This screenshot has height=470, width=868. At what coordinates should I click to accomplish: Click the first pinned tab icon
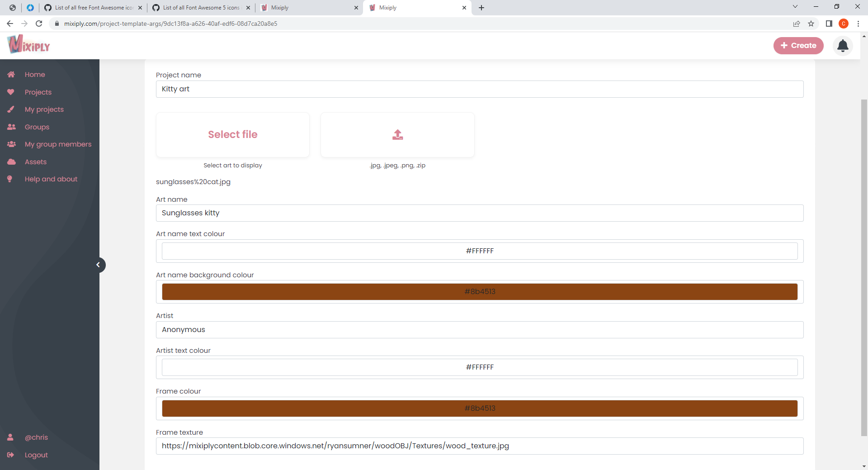(x=13, y=8)
